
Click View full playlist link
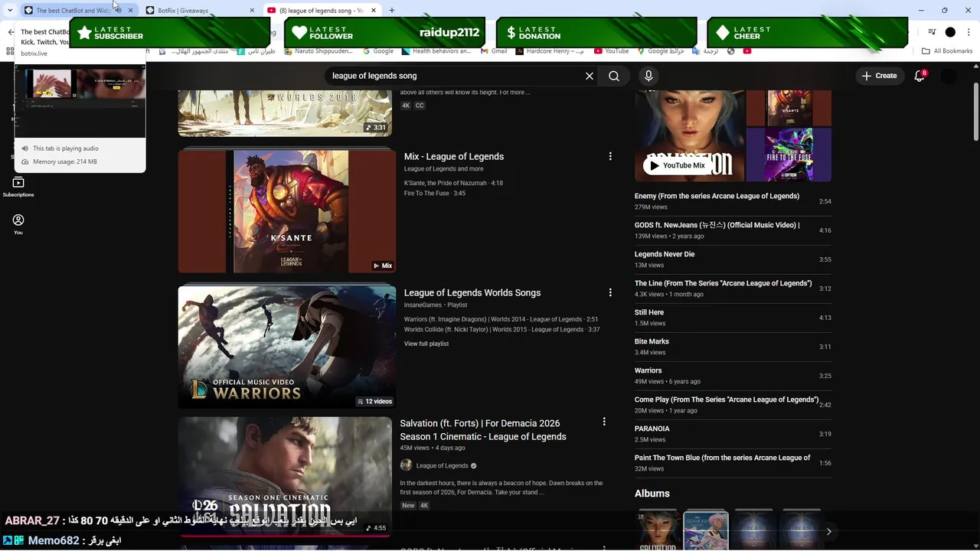pos(426,344)
